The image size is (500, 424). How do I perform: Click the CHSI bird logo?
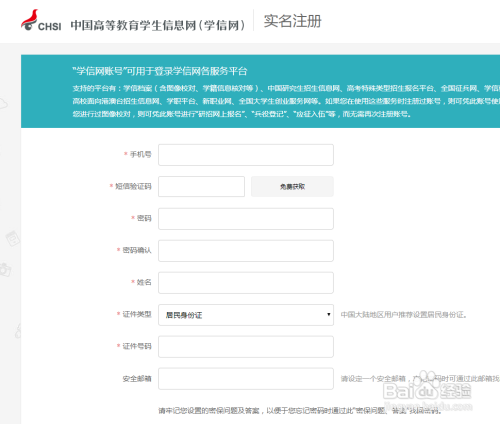(x=41, y=21)
